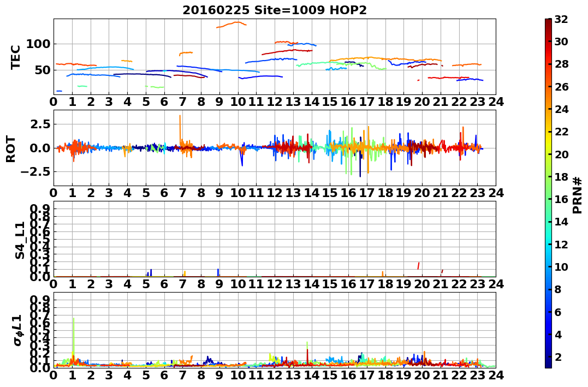The height and width of the screenshot is (387, 588).
Task: Click the 28 label on the PRN colorbar
Action: [561, 64]
